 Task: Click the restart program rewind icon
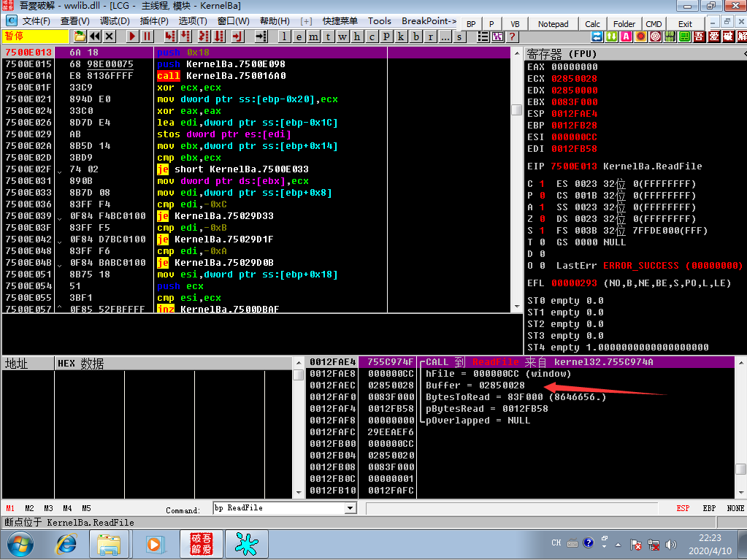(95, 37)
